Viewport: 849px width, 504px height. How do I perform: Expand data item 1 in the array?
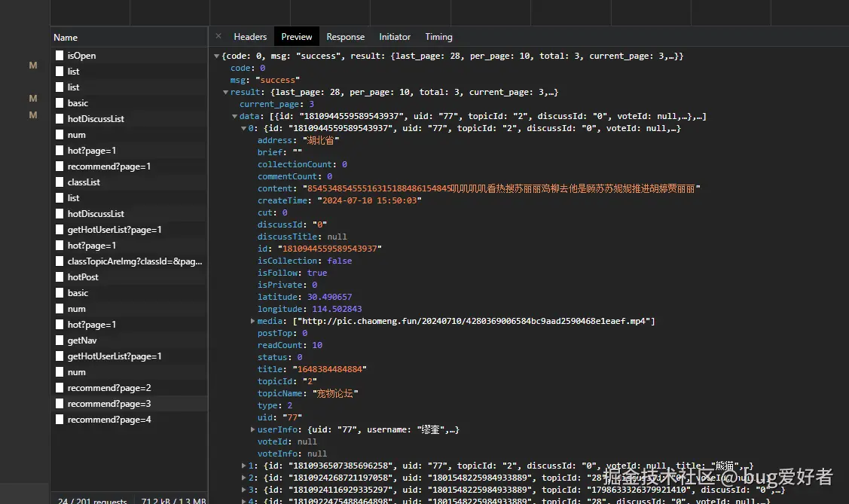(243, 466)
